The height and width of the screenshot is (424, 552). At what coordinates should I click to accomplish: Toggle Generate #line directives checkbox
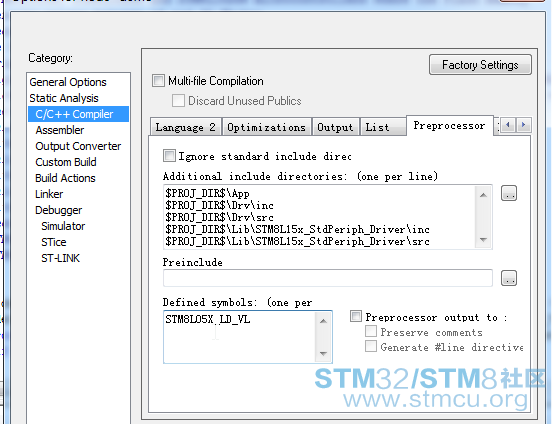[371, 347]
